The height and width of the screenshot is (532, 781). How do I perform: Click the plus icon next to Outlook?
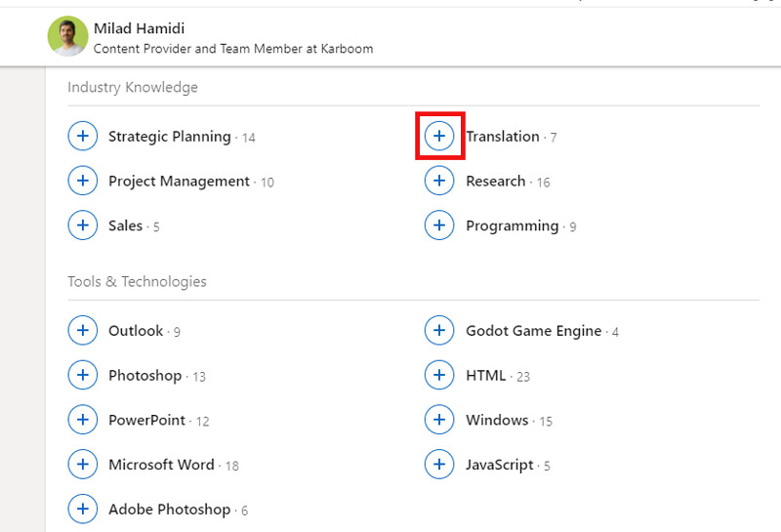pos(82,331)
